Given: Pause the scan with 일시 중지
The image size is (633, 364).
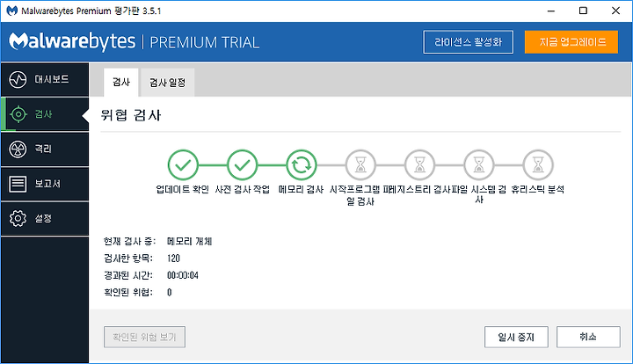Looking at the screenshot, I should click(x=516, y=337).
